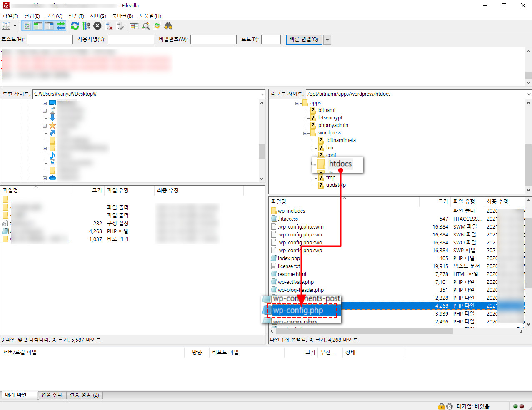
Task: Select the .wp-config.php.swn file
Action: [300, 235]
